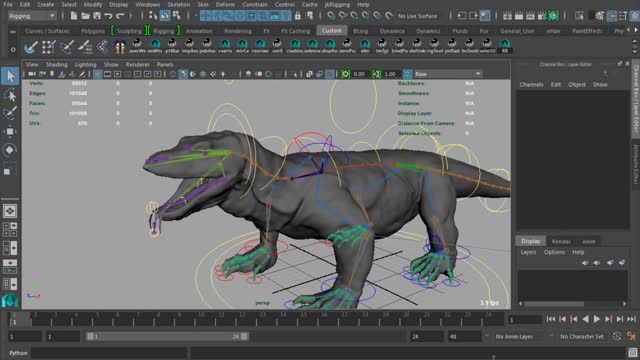Click the feet shelf icon

pos(120,47)
